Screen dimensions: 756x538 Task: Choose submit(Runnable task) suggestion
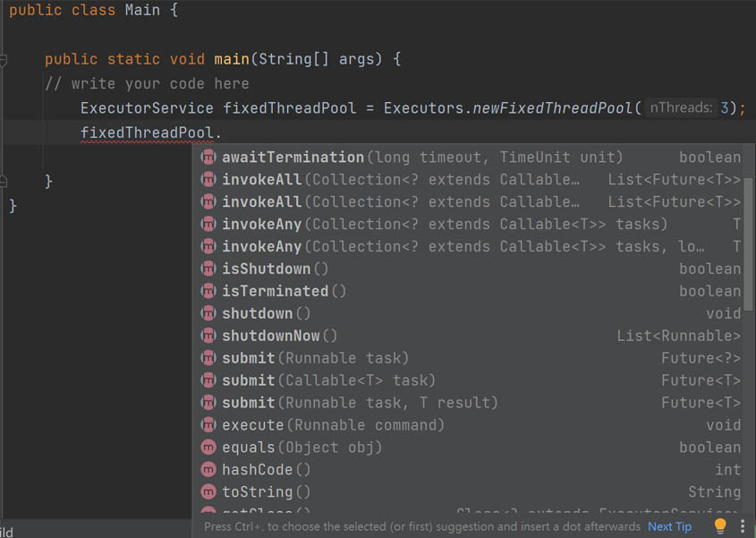click(468, 358)
